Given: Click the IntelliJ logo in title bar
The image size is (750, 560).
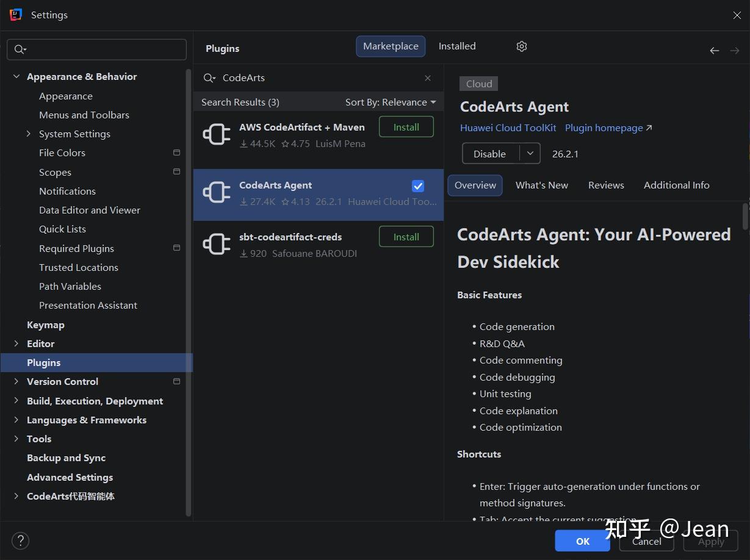Looking at the screenshot, I should [x=16, y=15].
